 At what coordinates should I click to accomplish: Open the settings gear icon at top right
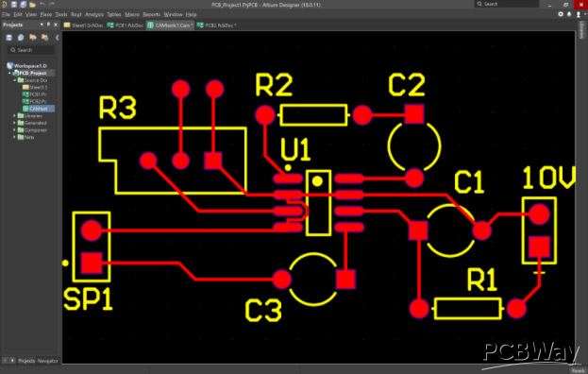tap(561, 14)
